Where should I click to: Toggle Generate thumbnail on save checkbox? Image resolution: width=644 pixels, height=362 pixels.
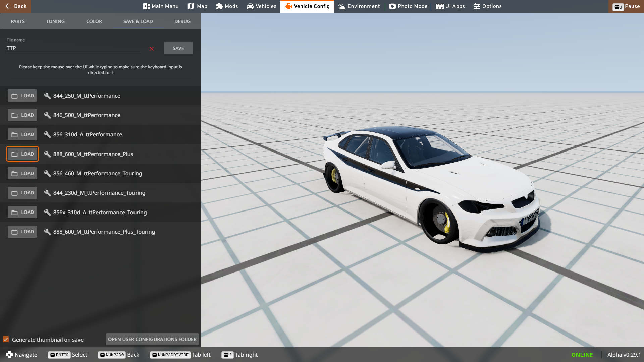click(6, 339)
